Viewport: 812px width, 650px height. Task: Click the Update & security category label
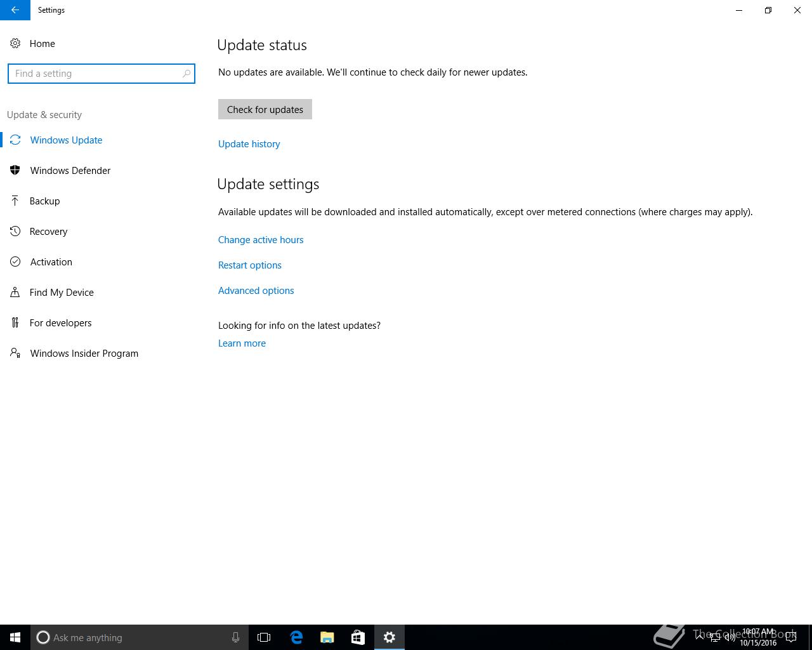coord(44,115)
